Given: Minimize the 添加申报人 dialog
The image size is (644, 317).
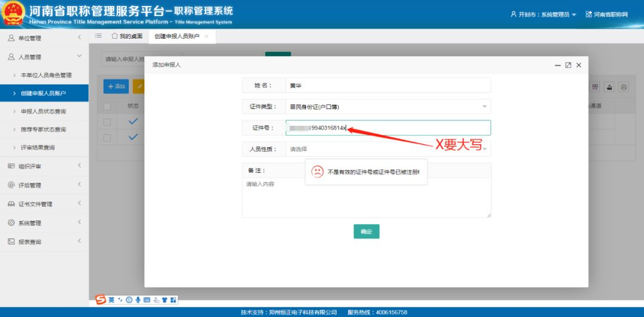Looking at the screenshot, I should click(x=558, y=66).
